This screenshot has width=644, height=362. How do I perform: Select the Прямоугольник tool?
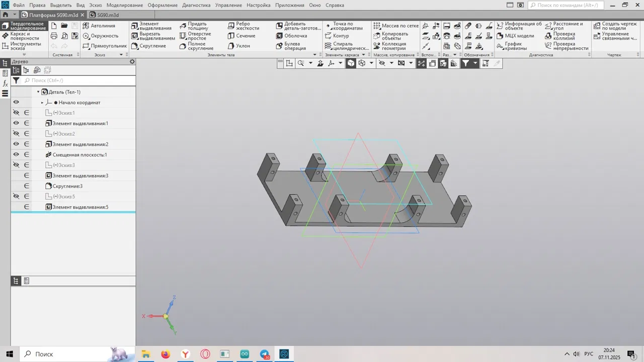[x=105, y=46]
